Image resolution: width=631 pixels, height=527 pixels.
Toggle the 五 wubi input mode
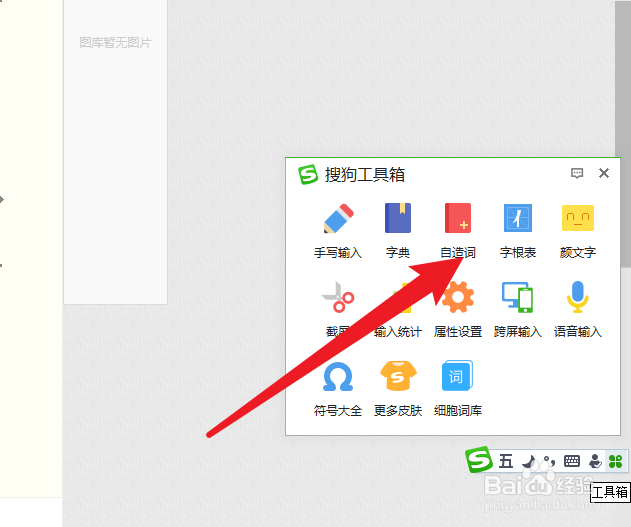(506, 461)
